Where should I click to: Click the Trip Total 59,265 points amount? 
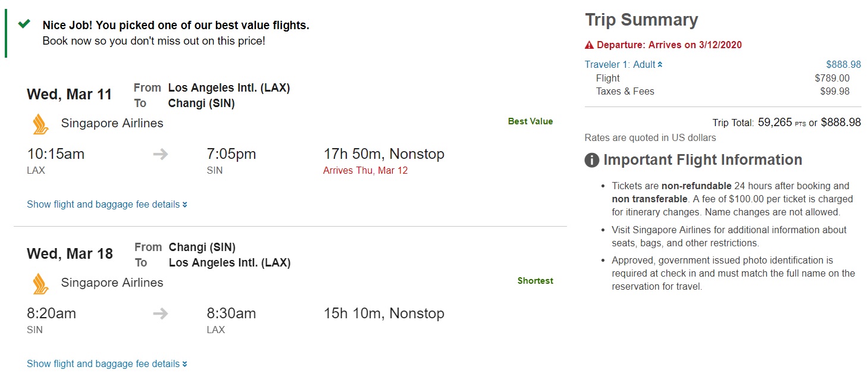tap(775, 123)
